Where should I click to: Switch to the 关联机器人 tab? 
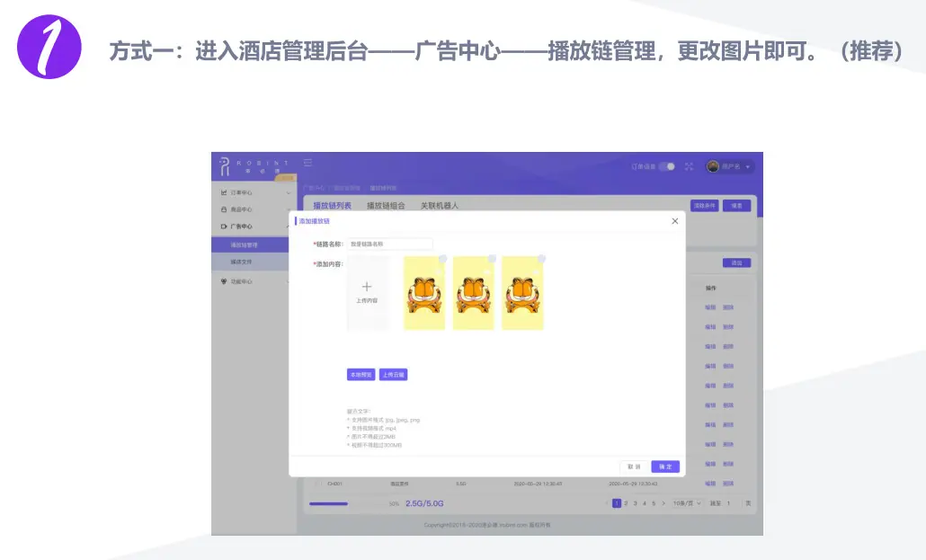point(440,206)
